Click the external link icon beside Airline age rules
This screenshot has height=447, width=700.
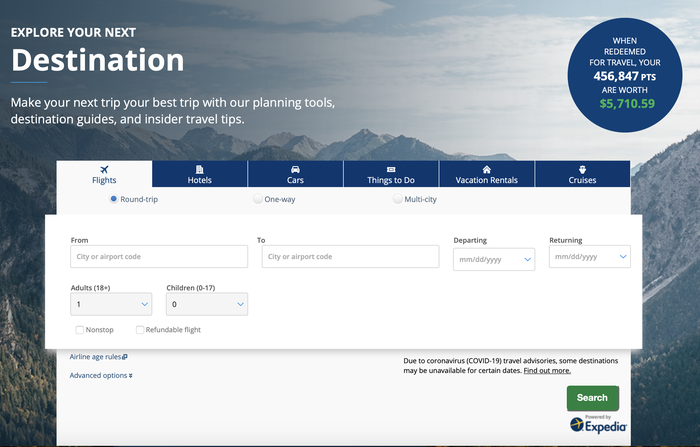[x=125, y=356]
